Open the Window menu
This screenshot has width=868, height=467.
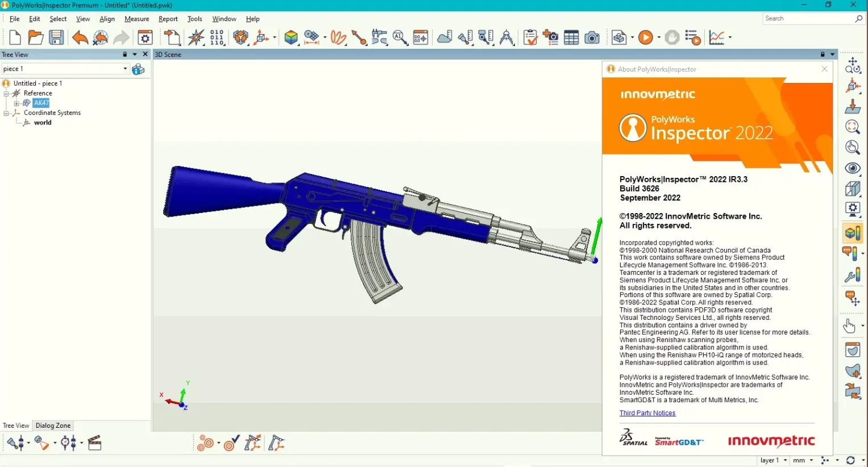click(x=224, y=19)
